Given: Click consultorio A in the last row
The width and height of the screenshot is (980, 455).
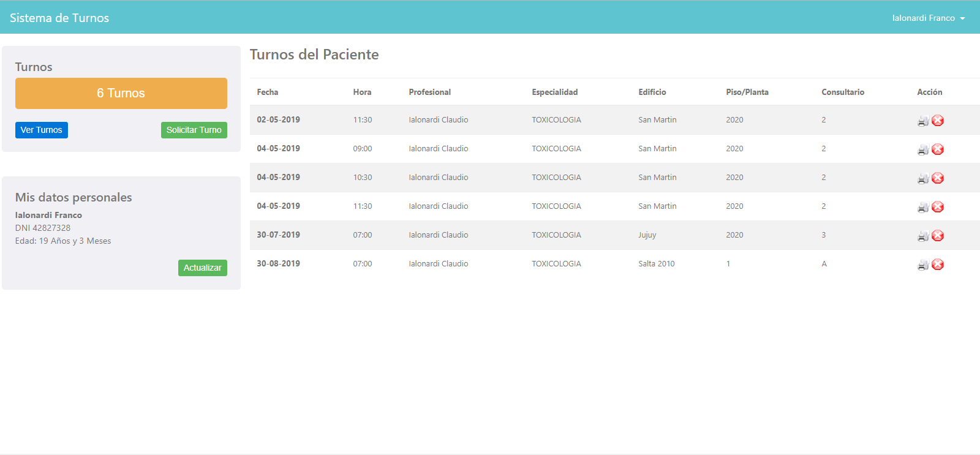Looking at the screenshot, I should click(824, 263).
